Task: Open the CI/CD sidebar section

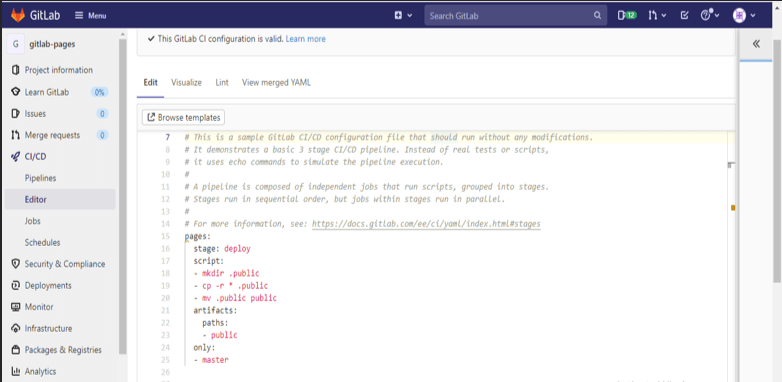Action: 35,157
